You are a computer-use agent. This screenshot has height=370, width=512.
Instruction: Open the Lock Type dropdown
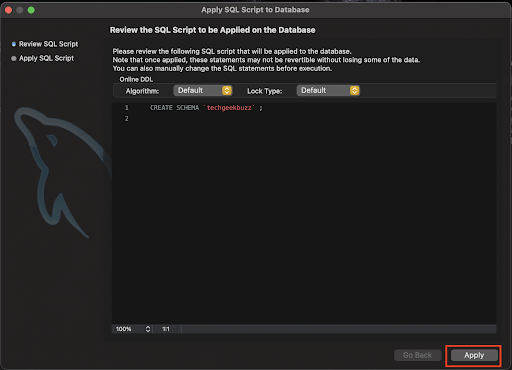click(328, 91)
